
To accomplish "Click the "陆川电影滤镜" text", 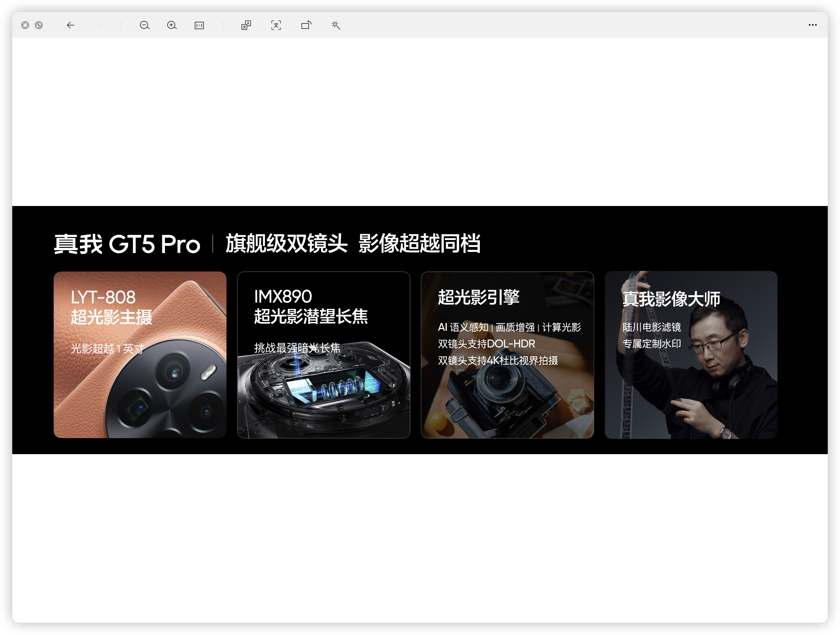I will [652, 327].
